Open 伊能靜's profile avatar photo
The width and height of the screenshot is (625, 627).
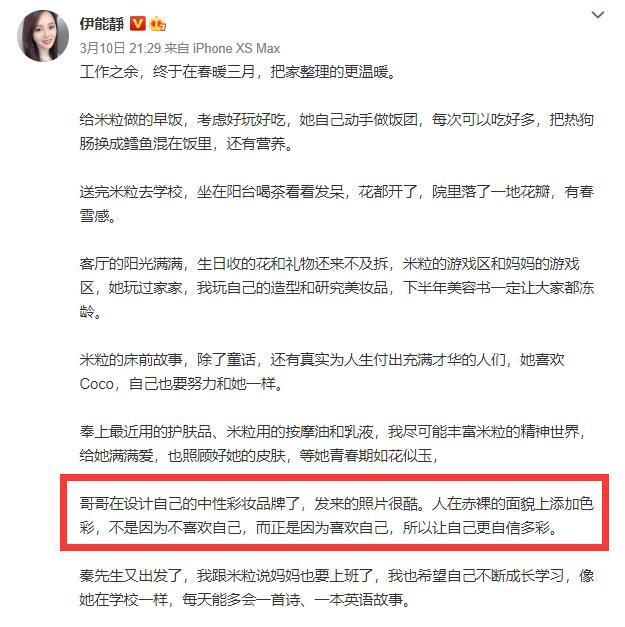pos(43,36)
